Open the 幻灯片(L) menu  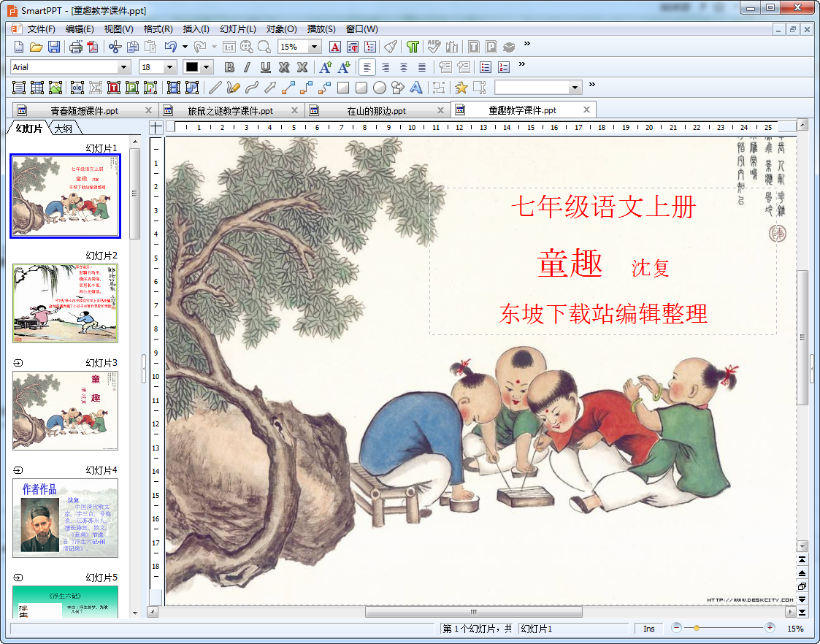click(x=238, y=28)
